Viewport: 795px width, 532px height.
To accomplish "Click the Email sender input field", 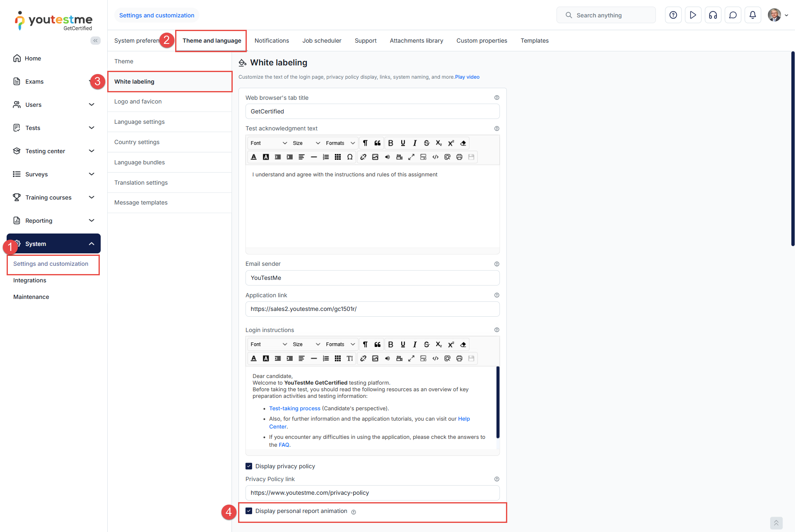I will 372,278.
